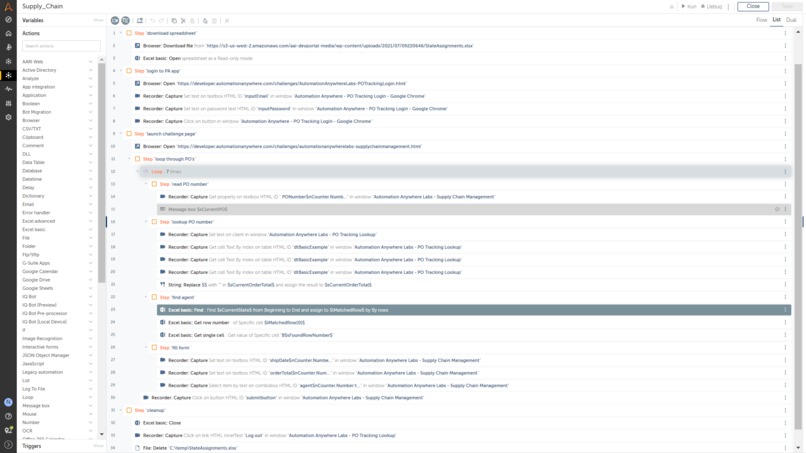The image size is (806, 453).
Task: Select the 'Excel basic: Close' row
Action: pos(461,423)
